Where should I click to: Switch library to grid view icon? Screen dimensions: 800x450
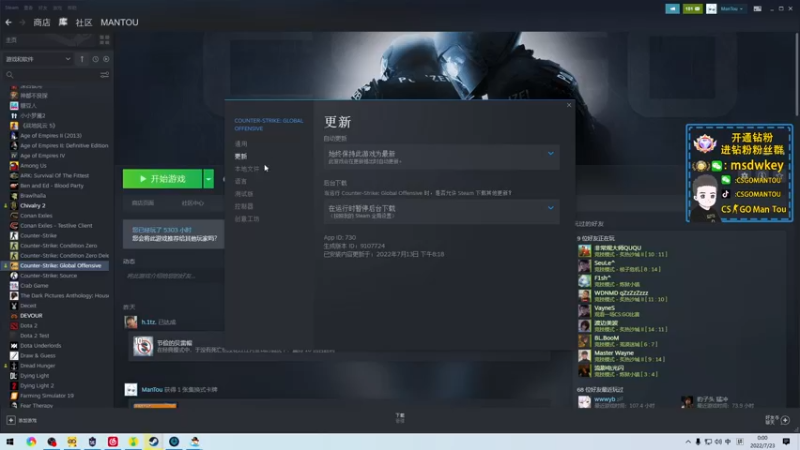105,40
